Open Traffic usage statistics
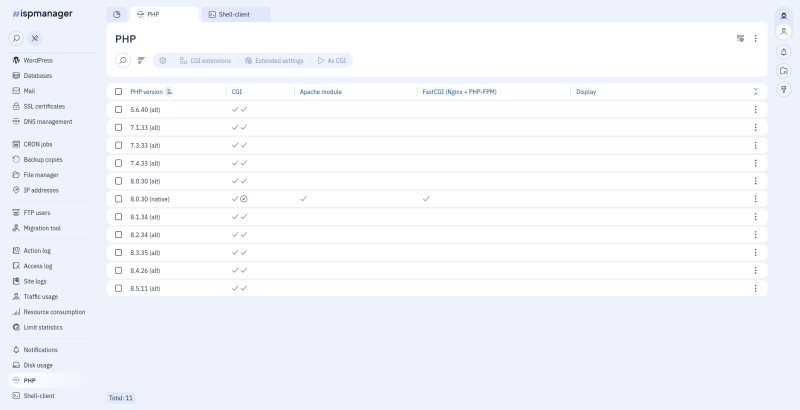The image size is (800, 410). pyautogui.click(x=40, y=297)
